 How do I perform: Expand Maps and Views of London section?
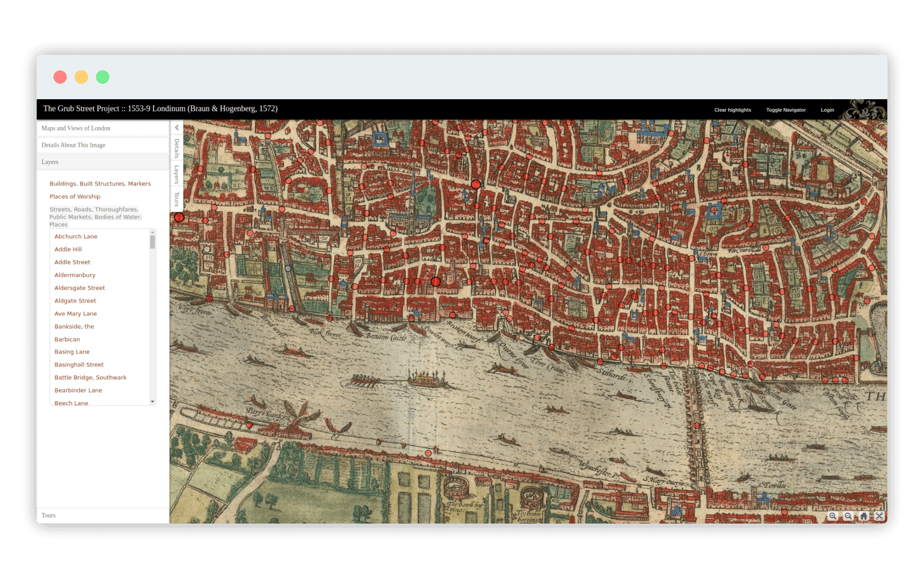click(103, 128)
